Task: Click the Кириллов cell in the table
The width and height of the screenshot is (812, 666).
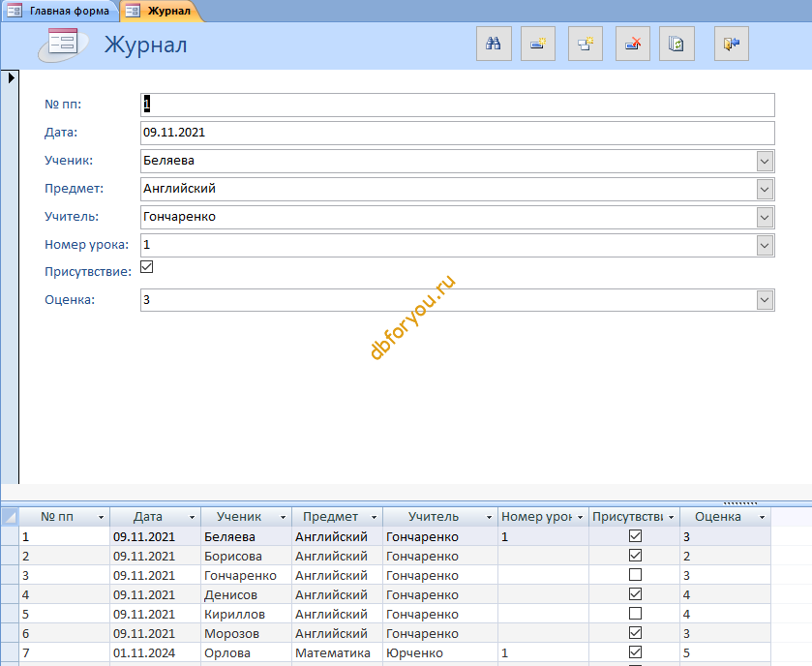Action: [x=246, y=615]
